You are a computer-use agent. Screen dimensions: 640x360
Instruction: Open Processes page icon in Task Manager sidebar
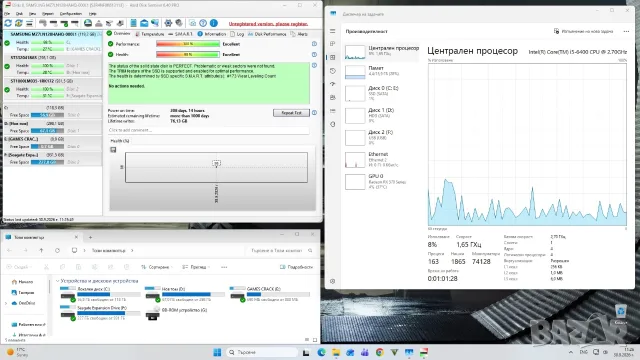click(x=333, y=44)
